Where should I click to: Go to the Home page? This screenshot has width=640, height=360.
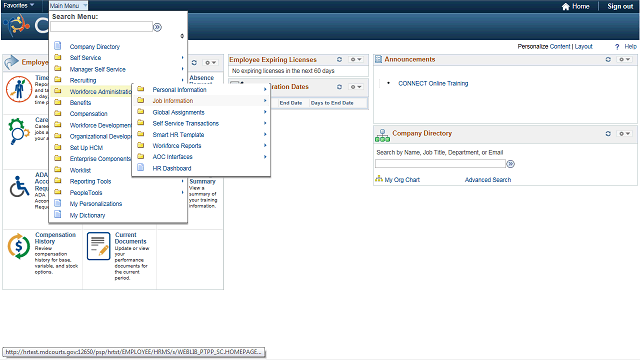576,6
